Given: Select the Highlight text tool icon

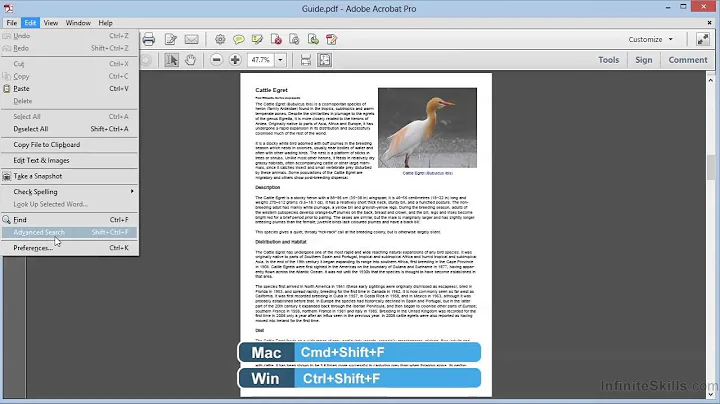Looking at the screenshot, I should 257,39.
